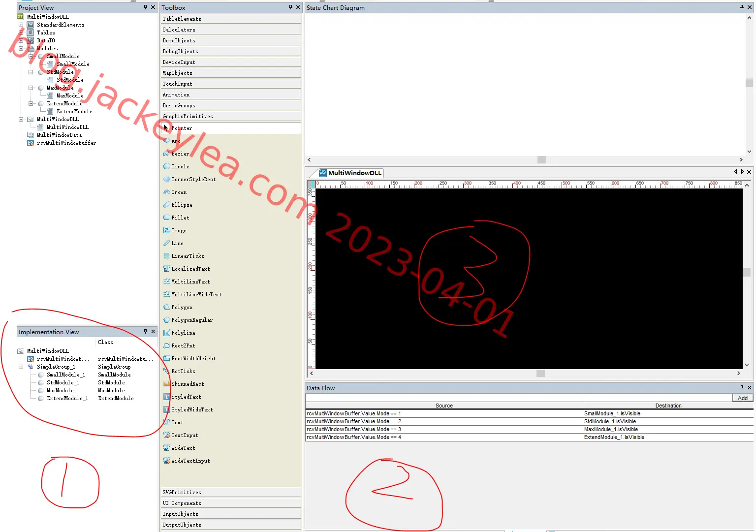The width and height of the screenshot is (756, 532).
Task: Switch to the MultiWindowDLL editor tab
Action: [x=350, y=173]
